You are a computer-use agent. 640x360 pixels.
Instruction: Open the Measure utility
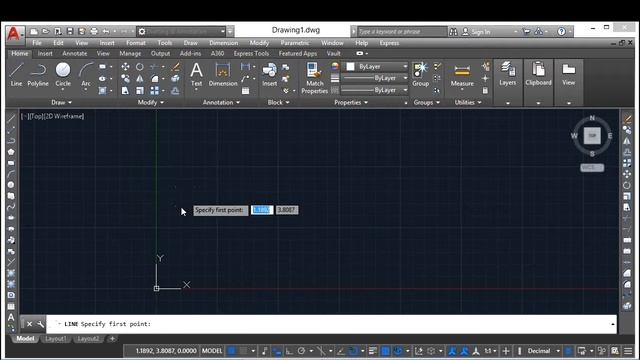[x=462, y=75]
